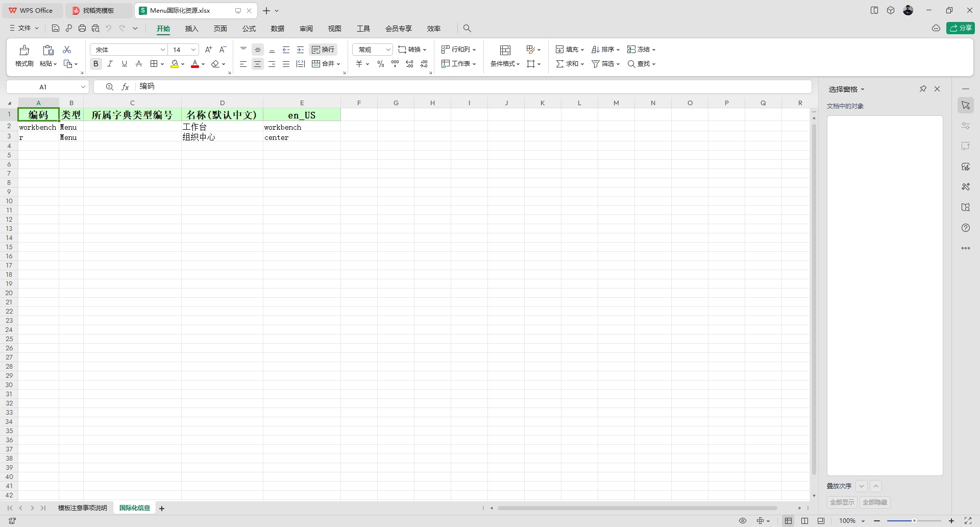Expand the font size dropdown
Viewport: 980px width, 527px height.
[x=193, y=50]
